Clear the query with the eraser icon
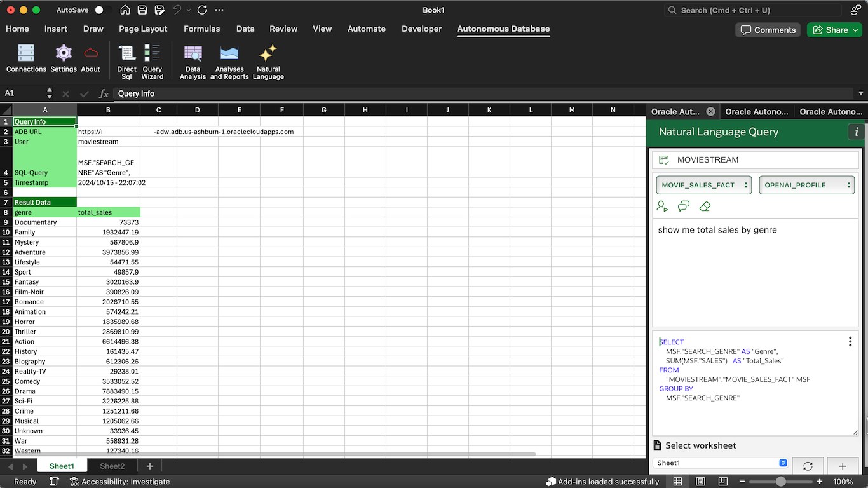 coord(705,206)
